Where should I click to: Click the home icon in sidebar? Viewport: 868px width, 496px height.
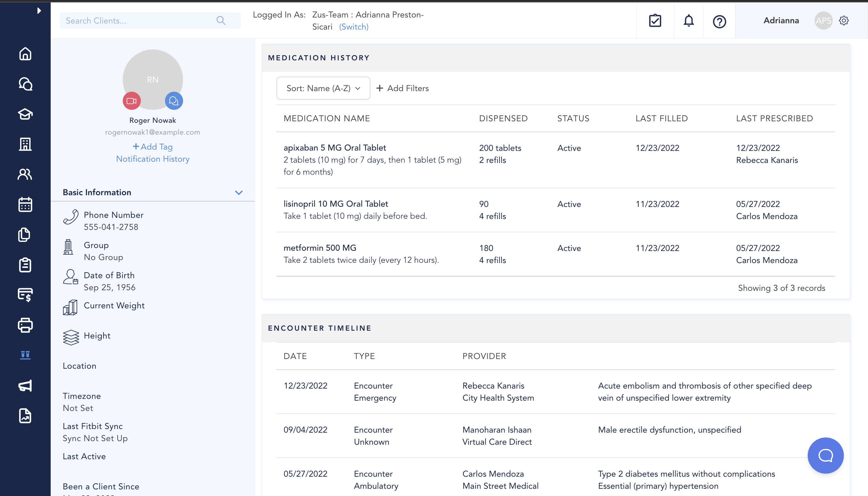[25, 54]
